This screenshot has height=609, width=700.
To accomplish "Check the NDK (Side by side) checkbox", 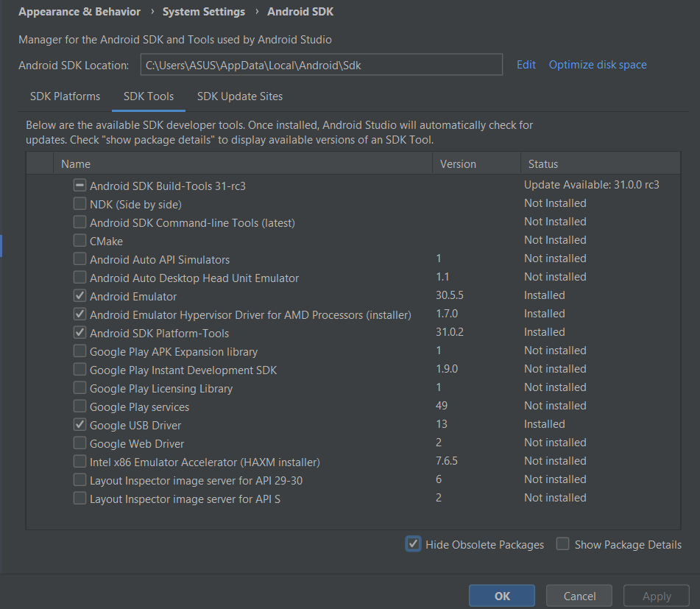I will pos(79,204).
